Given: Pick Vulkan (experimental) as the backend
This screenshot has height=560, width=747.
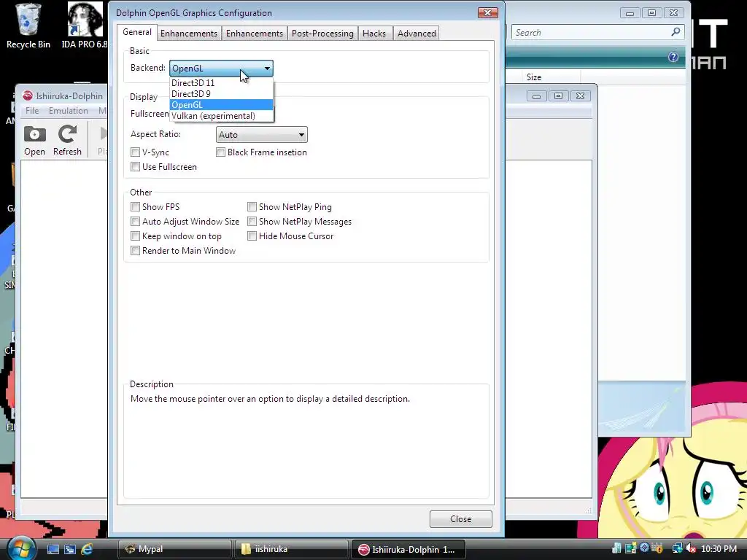Looking at the screenshot, I should [x=222, y=116].
